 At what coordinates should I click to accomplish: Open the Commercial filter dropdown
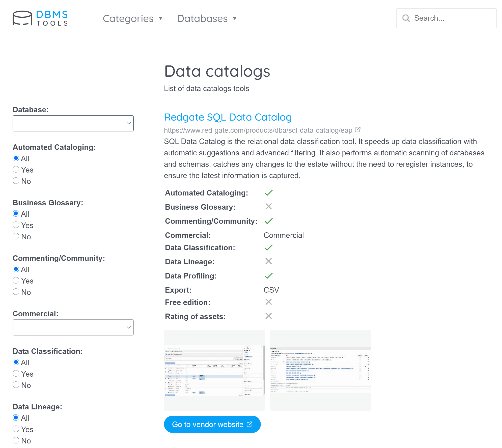pyautogui.click(x=73, y=327)
